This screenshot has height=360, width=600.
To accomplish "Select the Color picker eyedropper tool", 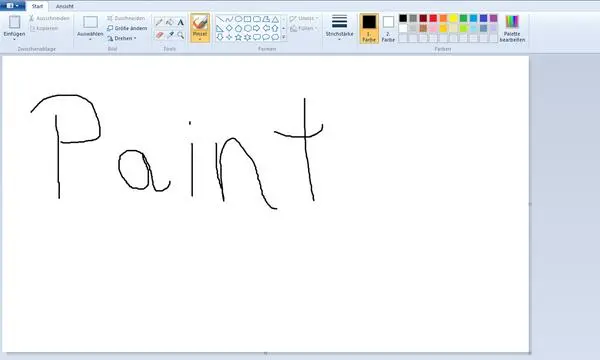I will (170, 35).
